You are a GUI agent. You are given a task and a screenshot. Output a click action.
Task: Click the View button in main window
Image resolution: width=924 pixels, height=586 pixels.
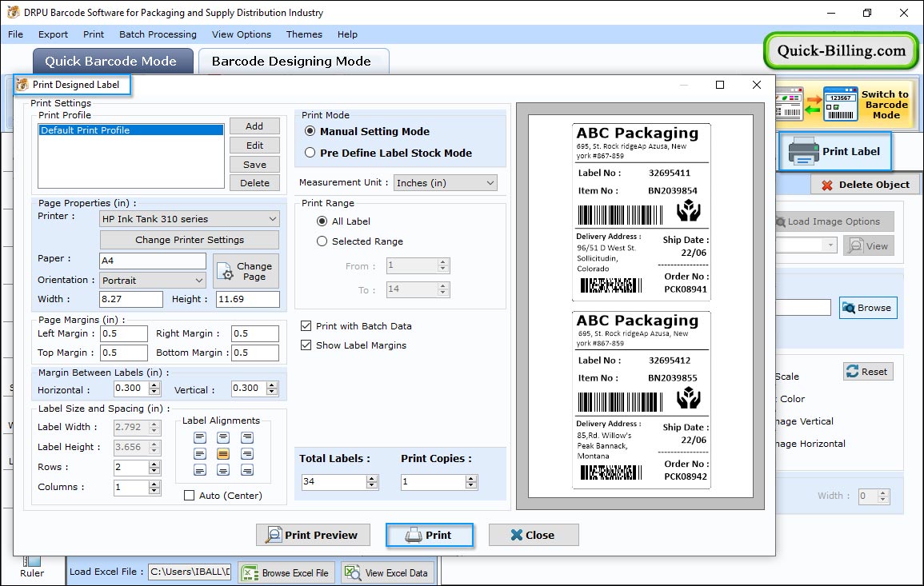click(869, 246)
